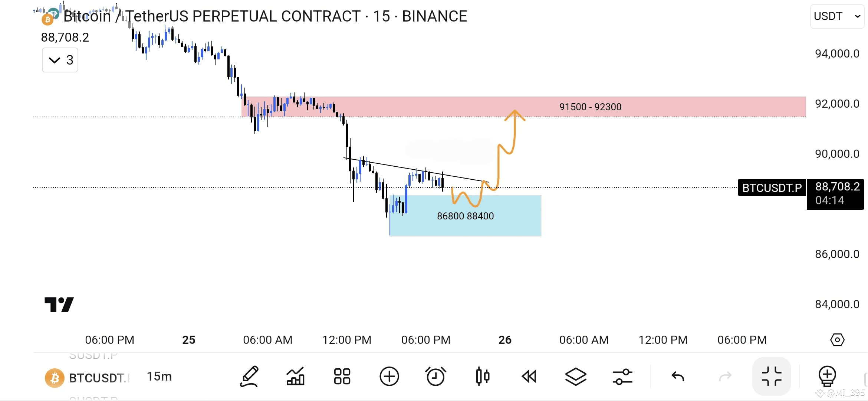This screenshot has width=868, height=401.
Task: Expand the collapsed indicator legend showing 3
Action: click(60, 60)
